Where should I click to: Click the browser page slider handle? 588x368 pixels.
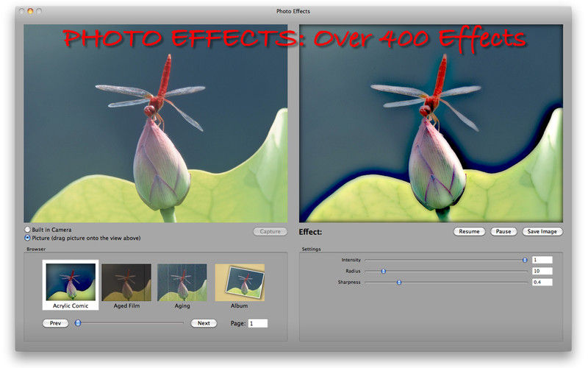tap(78, 323)
